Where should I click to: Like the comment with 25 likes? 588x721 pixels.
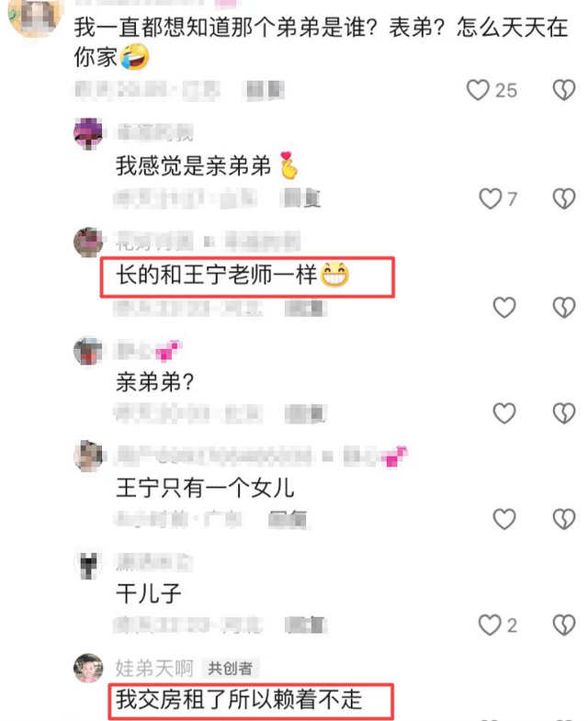pyautogui.click(x=478, y=90)
